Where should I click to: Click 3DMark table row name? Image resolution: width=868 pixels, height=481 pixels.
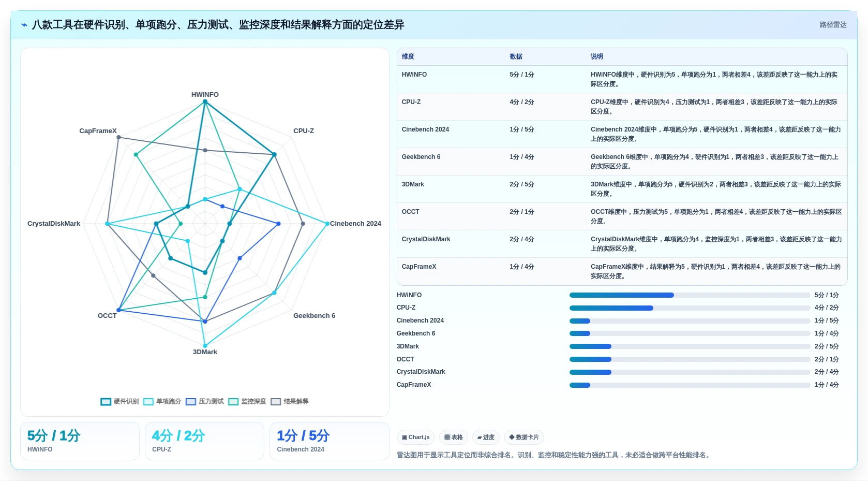point(413,184)
